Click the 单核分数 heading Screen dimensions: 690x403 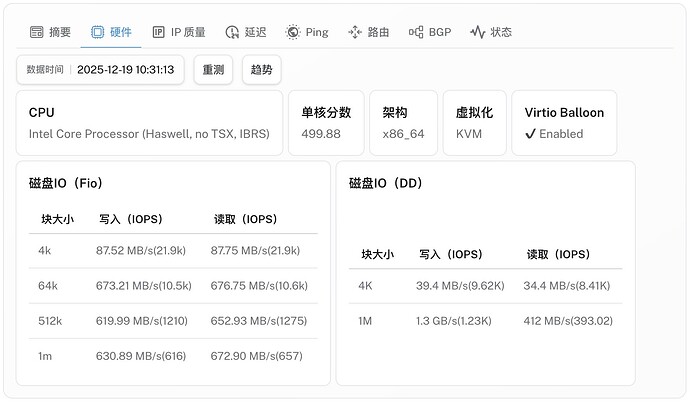tap(326, 113)
